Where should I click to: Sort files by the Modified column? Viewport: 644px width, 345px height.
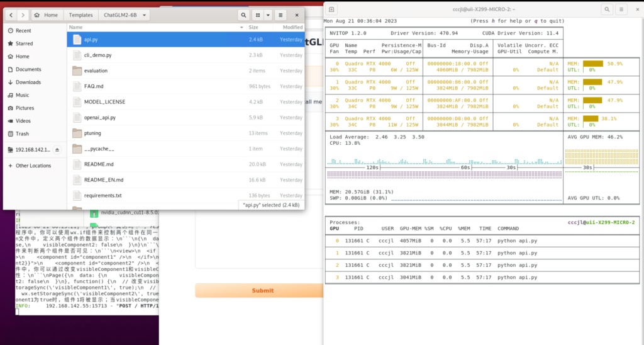tap(292, 27)
